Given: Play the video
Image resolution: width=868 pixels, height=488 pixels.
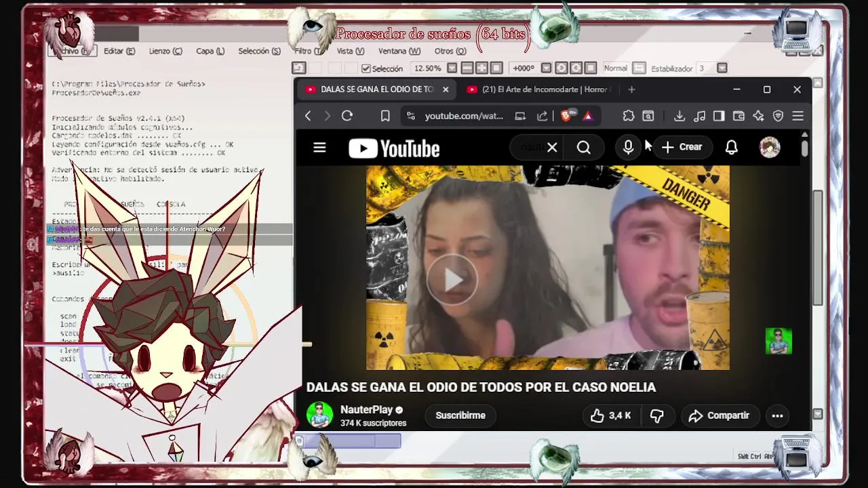Looking at the screenshot, I should pyautogui.click(x=452, y=279).
